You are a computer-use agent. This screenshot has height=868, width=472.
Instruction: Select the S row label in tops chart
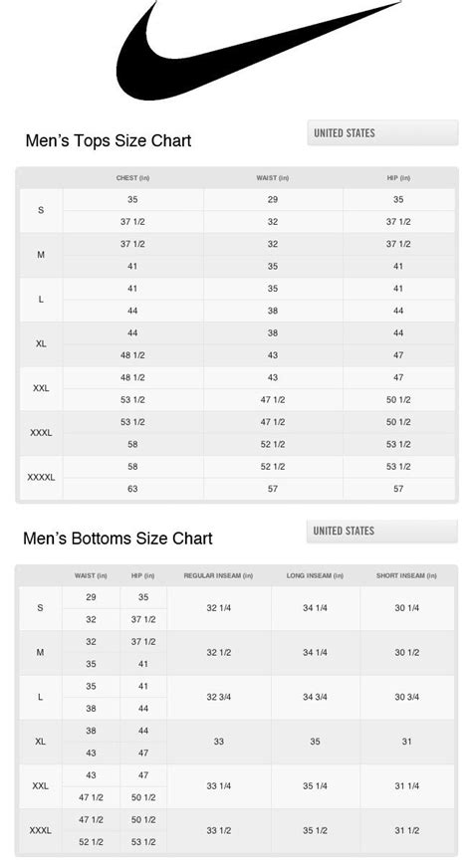click(x=41, y=210)
